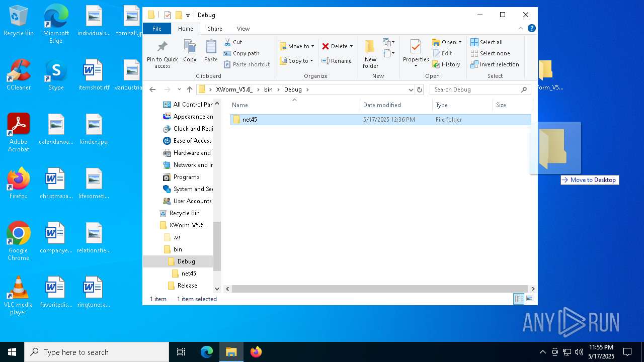Viewport: 644px width, 362px height.
Task: Click the Open dropdown in ribbon
Action: [447, 42]
